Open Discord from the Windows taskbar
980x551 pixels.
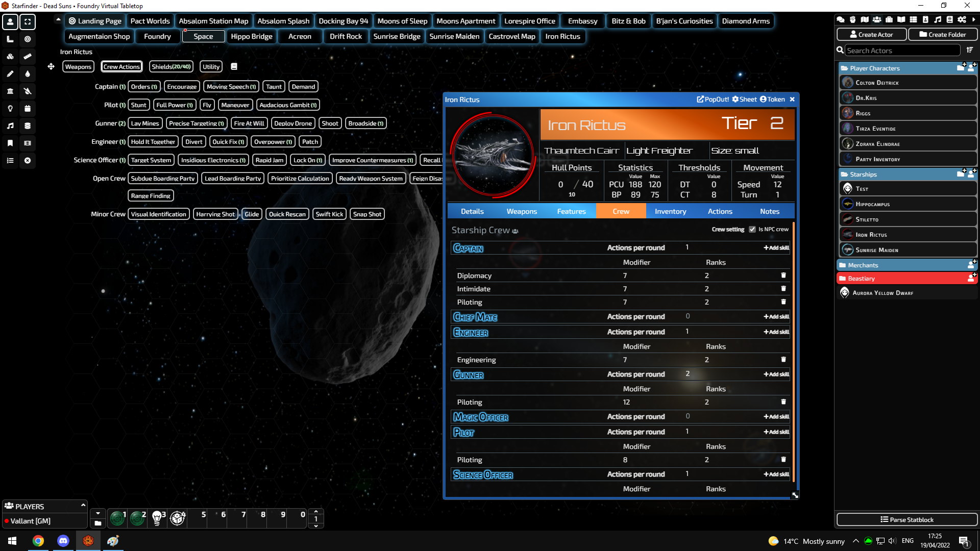(x=63, y=541)
